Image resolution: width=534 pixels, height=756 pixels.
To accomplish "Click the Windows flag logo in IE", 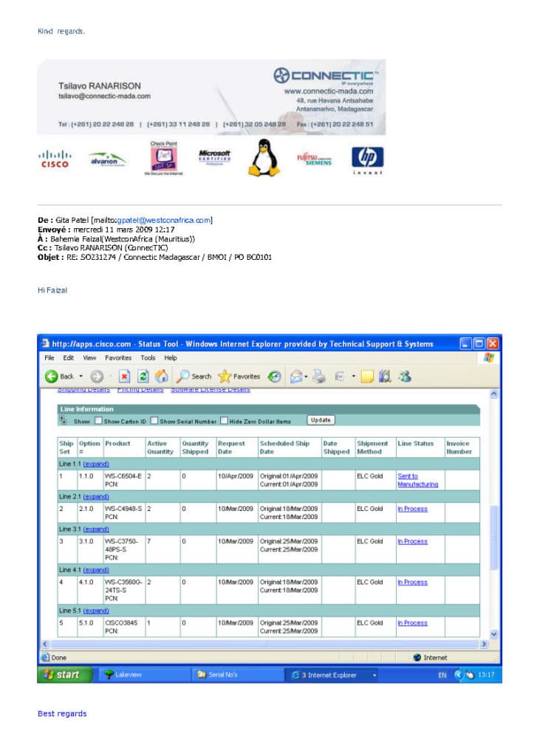I will (489, 358).
